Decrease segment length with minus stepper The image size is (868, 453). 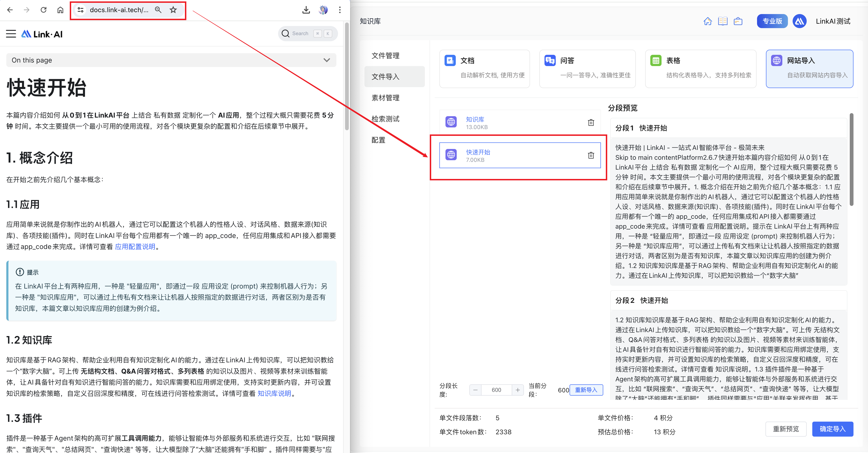[475, 390]
